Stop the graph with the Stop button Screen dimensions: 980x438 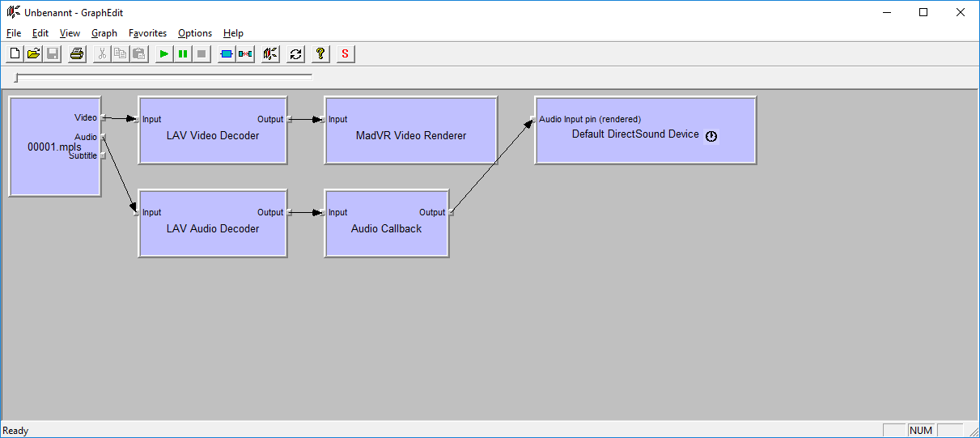202,54
